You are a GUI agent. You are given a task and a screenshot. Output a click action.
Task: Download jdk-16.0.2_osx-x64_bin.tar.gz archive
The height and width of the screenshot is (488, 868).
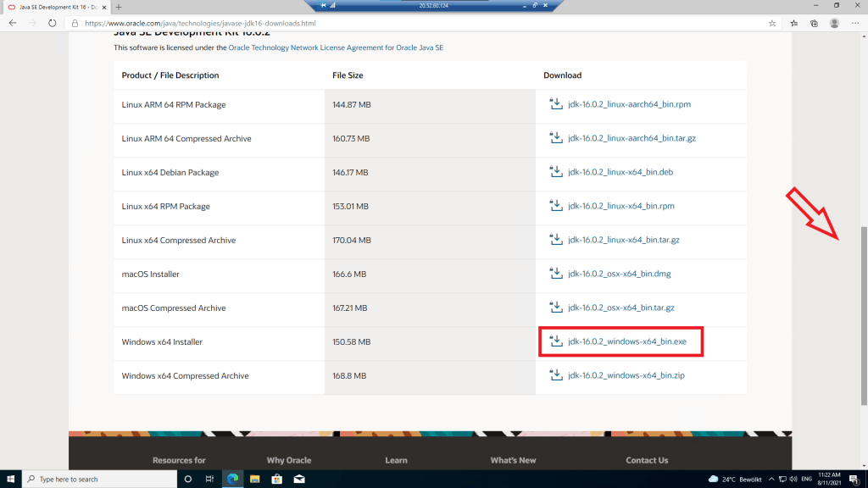coord(621,308)
